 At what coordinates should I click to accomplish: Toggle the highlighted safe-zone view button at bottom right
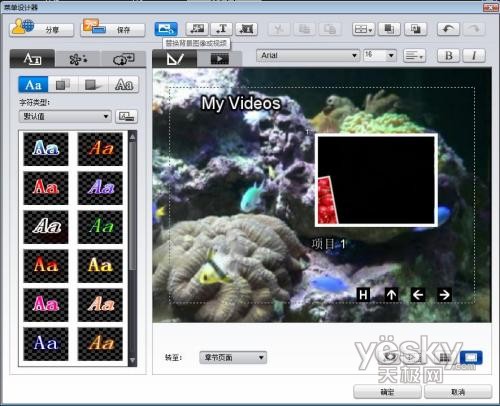471,358
